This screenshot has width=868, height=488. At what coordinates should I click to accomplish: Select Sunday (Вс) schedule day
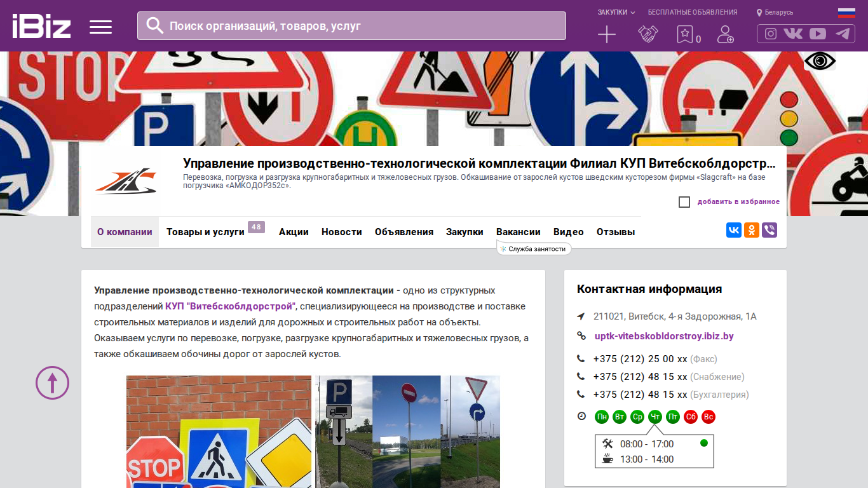[x=709, y=417]
